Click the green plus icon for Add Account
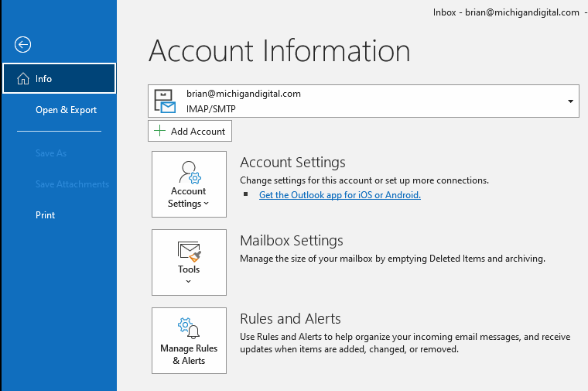 coord(160,132)
